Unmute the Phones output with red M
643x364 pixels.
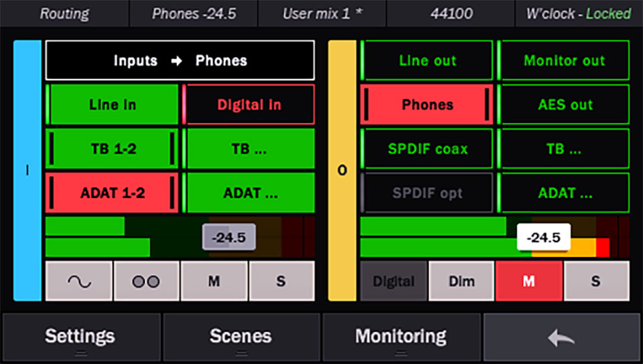[x=528, y=281]
